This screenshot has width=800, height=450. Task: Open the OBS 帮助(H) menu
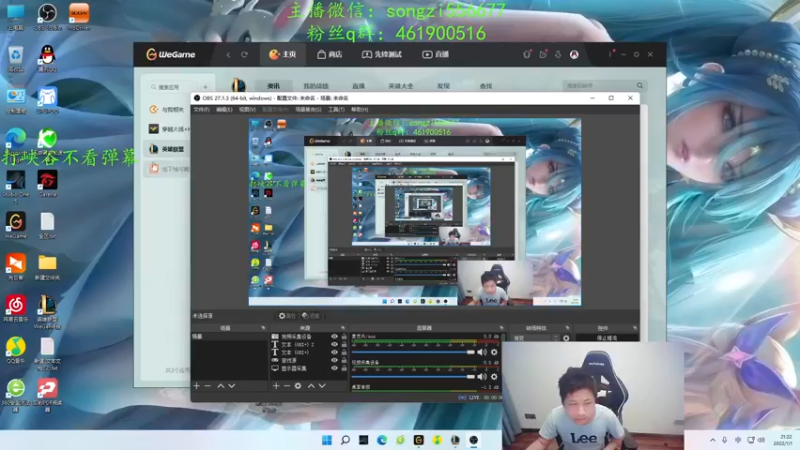359,110
